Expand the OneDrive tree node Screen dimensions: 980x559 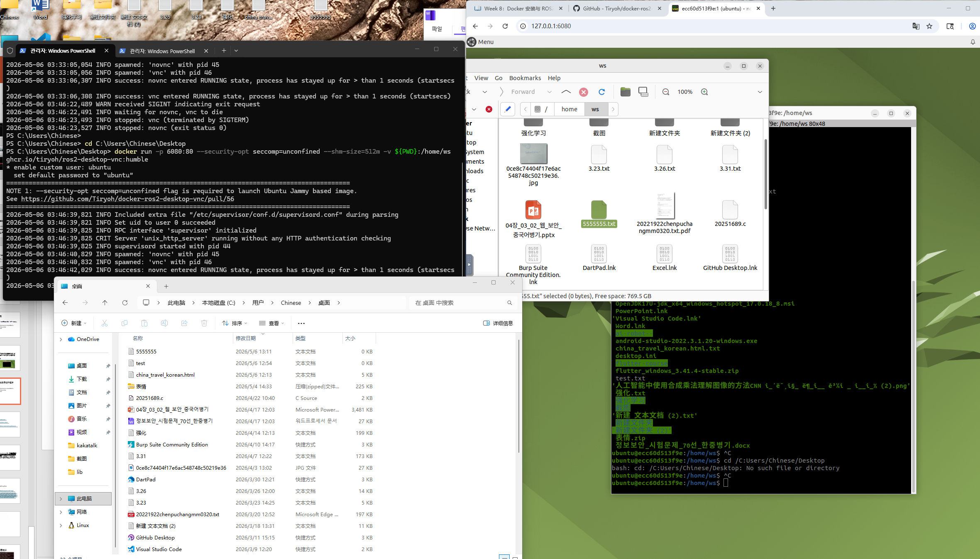coord(61,339)
